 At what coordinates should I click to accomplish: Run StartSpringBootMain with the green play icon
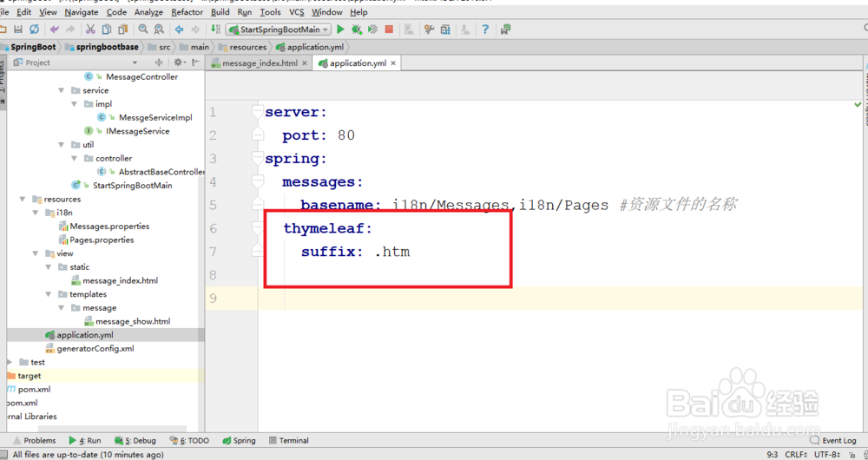point(340,30)
